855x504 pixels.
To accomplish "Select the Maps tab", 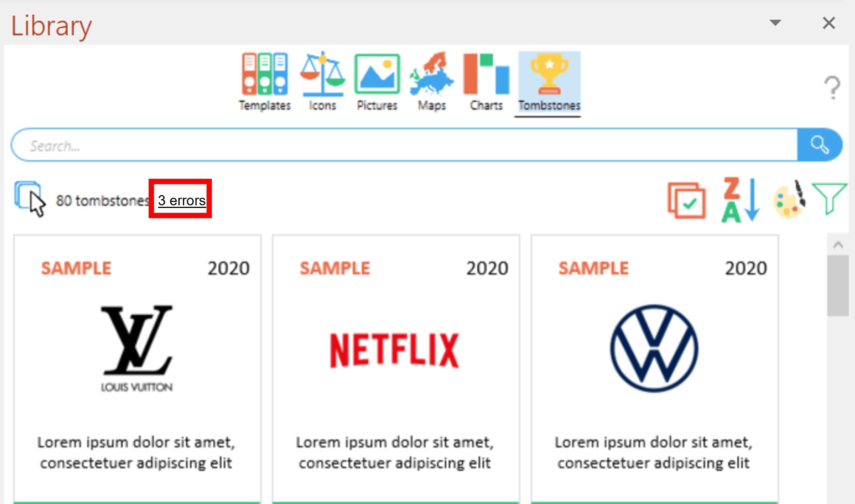I will (x=432, y=82).
